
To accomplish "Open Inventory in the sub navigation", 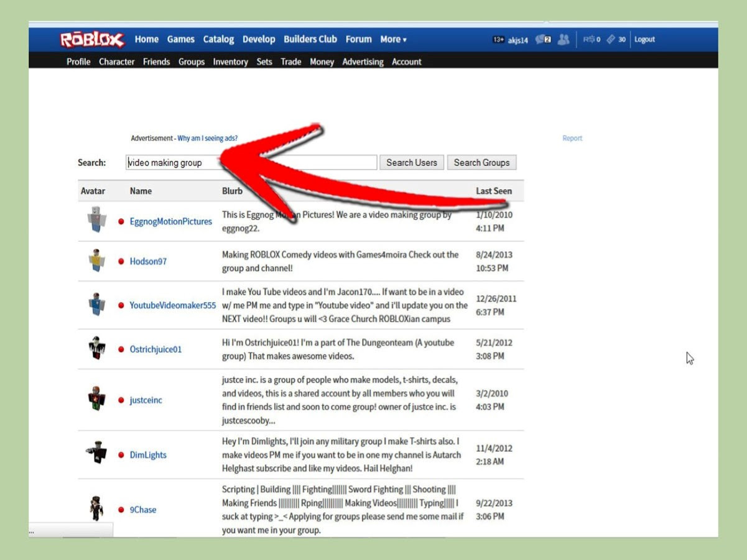I will pyautogui.click(x=230, y=62).
